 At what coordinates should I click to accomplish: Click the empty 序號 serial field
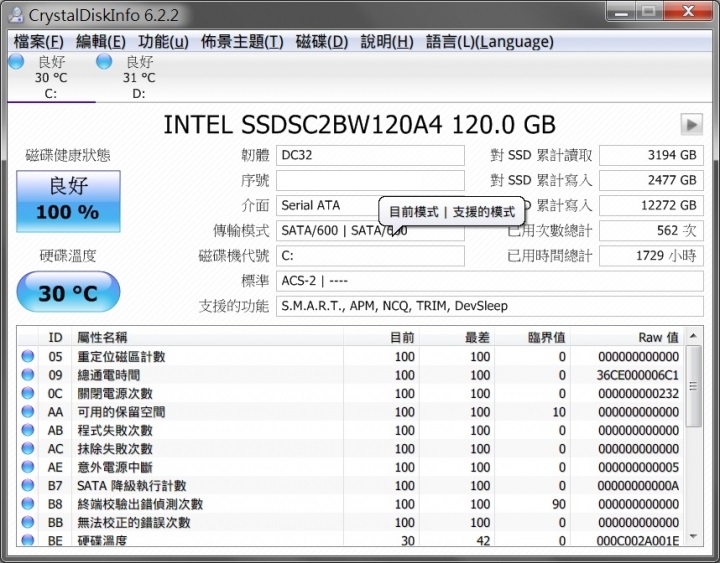370,180
